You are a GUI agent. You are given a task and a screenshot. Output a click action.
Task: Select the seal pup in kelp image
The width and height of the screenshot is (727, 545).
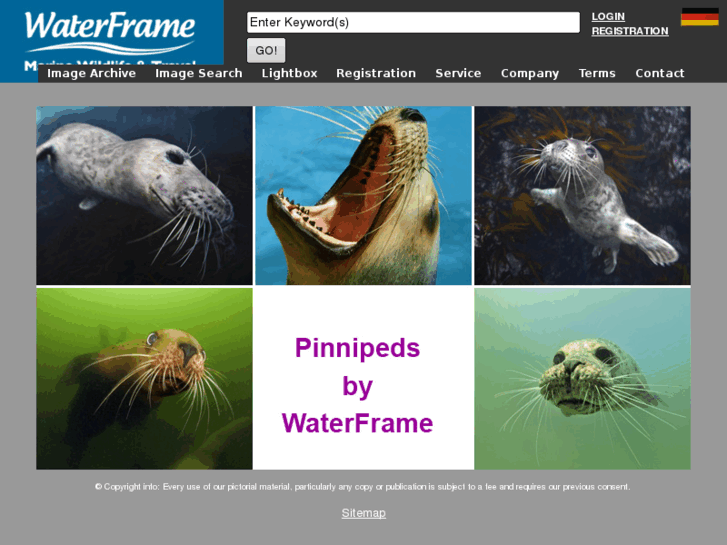click(x=582, y=195)
